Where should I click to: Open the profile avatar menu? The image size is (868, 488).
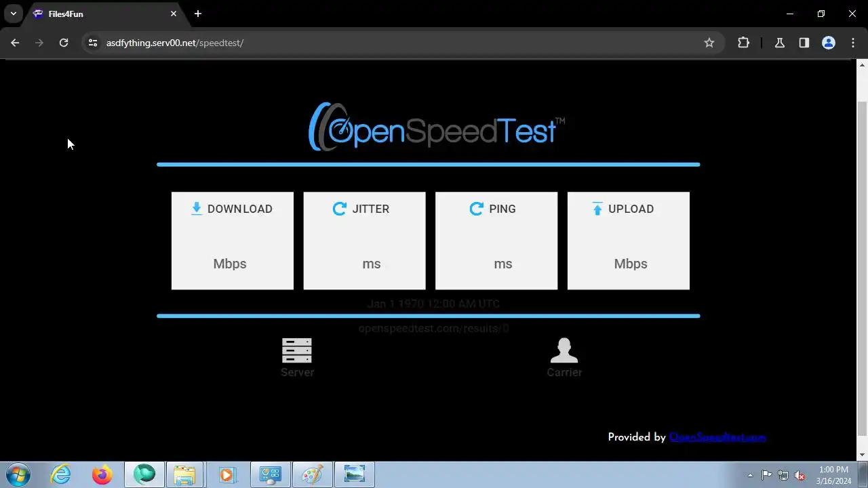(x=829, y=43)
